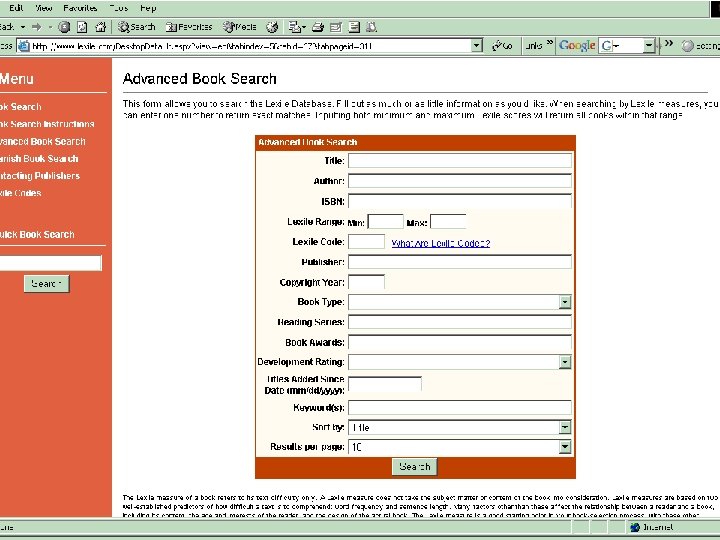
Task: Click the Print icon
Action: pos(318,28)
